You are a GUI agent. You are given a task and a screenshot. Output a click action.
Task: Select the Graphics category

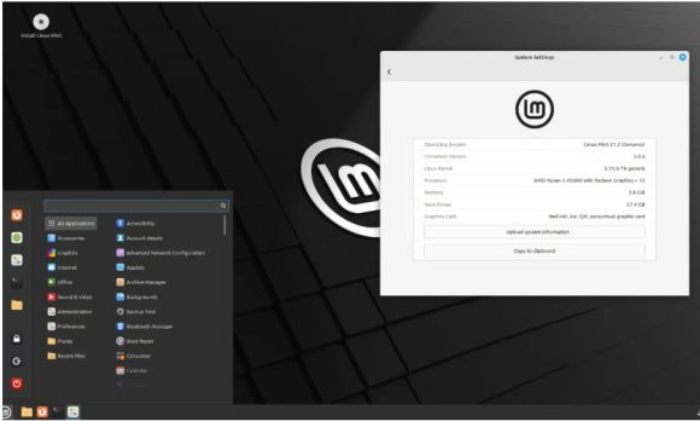coord(62,253)
